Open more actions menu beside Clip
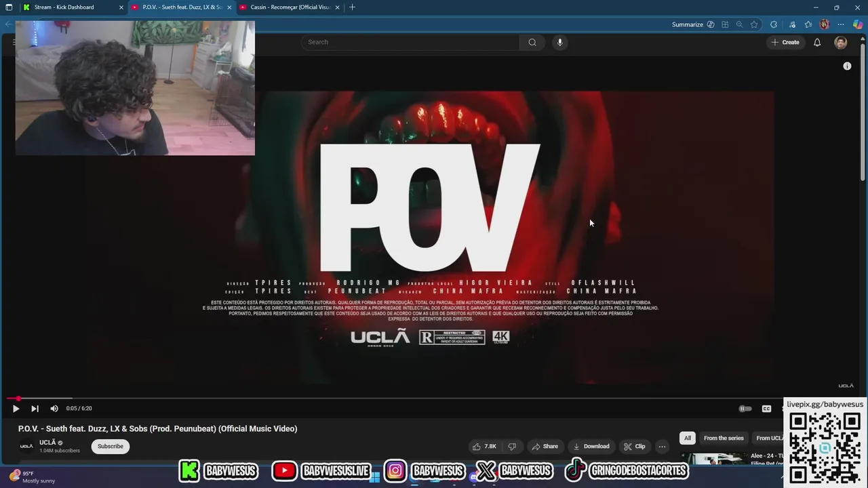868x488 pixels. pyautogui.click(x=662, y=447)
